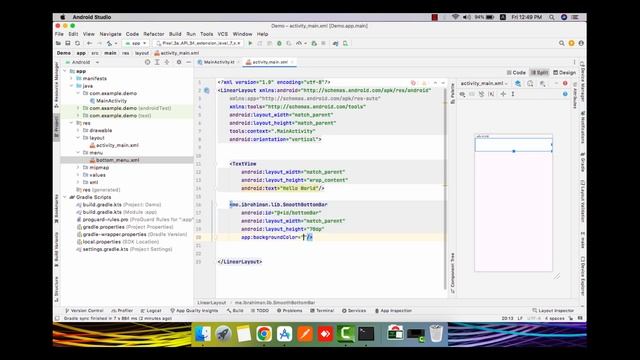Open Launchpad rocket icon in dock
Screen dimensions: 640x360
(223, 334)
